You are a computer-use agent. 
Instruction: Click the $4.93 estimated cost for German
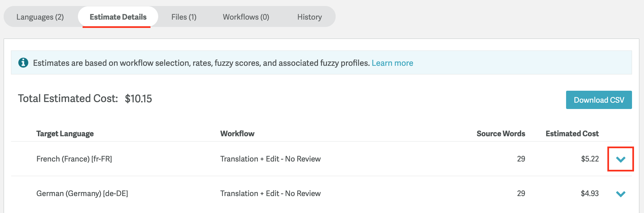590,193
